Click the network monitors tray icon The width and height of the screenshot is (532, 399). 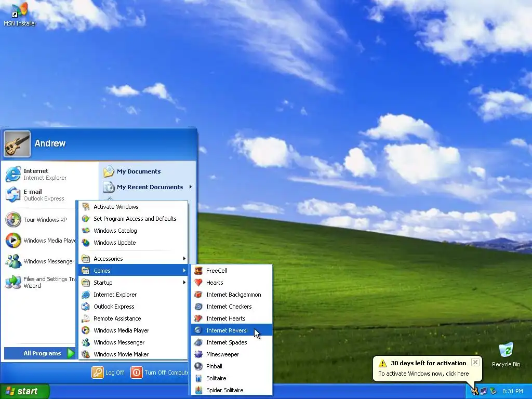pyautogui.click(x=484, y=391)
